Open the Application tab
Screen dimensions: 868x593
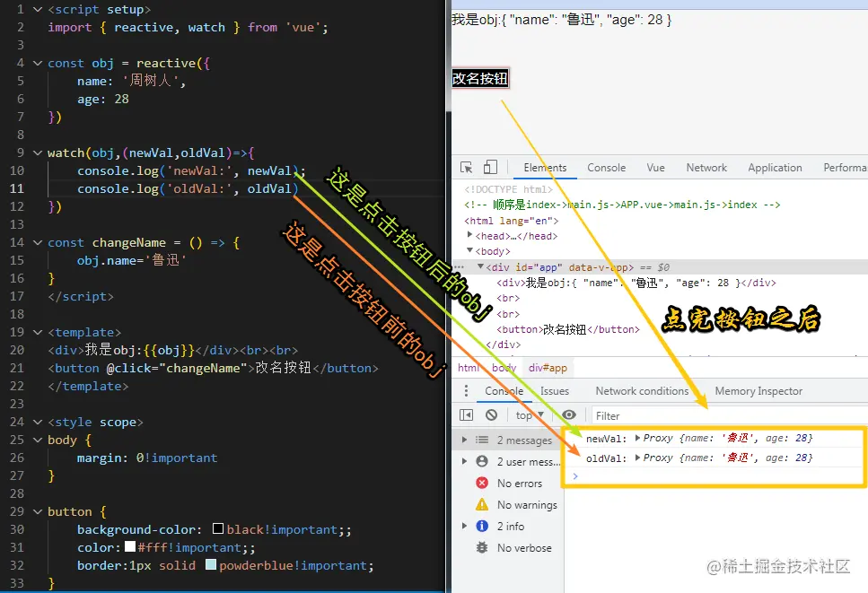click(775, 168)
